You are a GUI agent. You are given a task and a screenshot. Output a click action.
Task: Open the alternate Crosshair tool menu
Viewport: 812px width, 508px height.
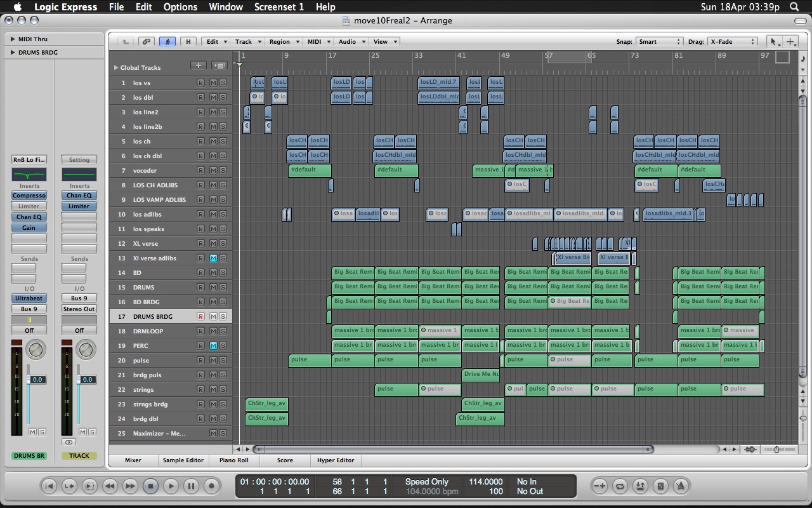[x=791, y=42]
